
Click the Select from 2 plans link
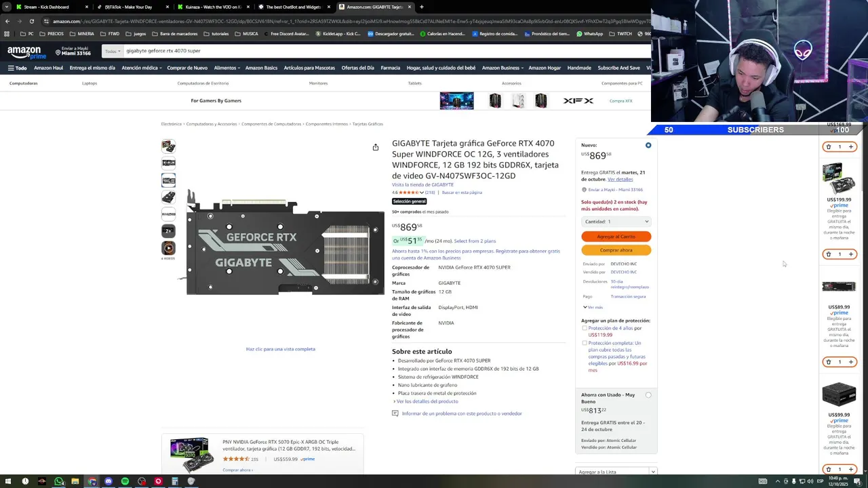point(475,241)
